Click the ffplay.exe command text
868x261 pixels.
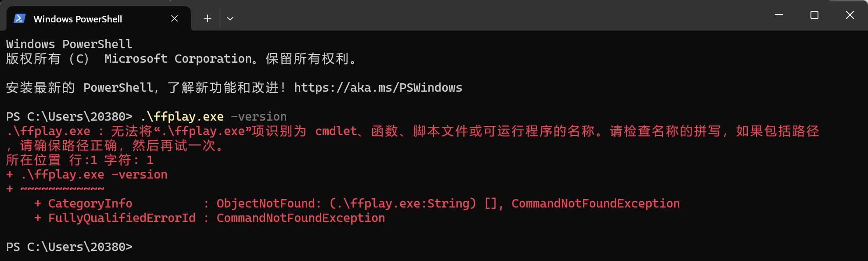[x=182, y=116]
